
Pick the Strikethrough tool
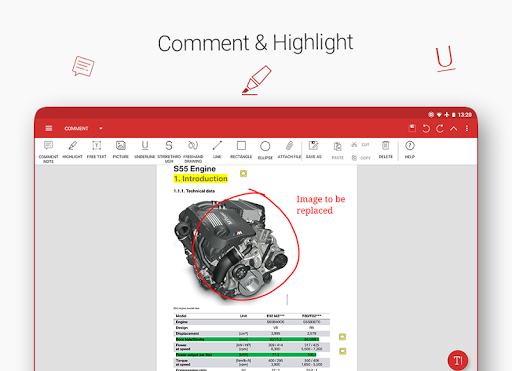pyautogui.click(x=169, y=151)
